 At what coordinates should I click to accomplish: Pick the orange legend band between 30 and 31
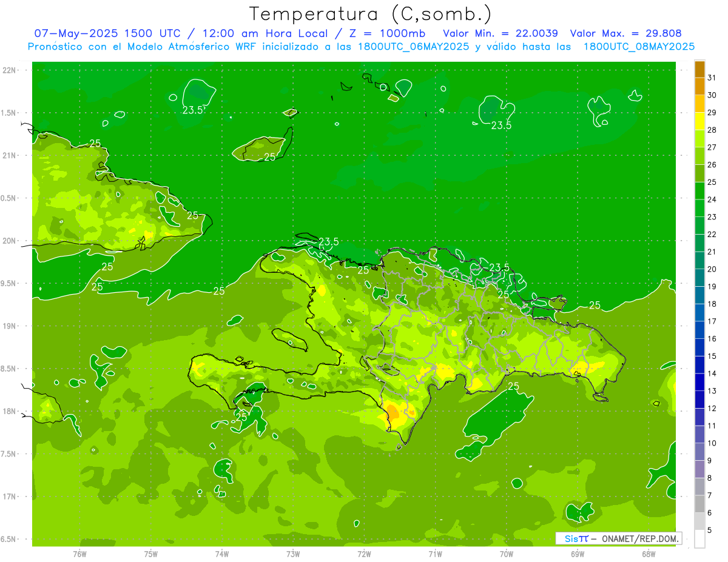point(699,87)
